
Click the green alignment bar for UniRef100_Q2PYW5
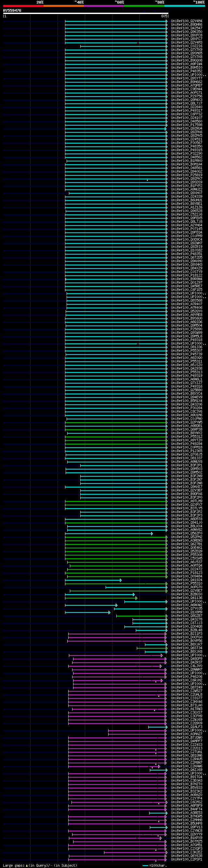pos(116,422)
